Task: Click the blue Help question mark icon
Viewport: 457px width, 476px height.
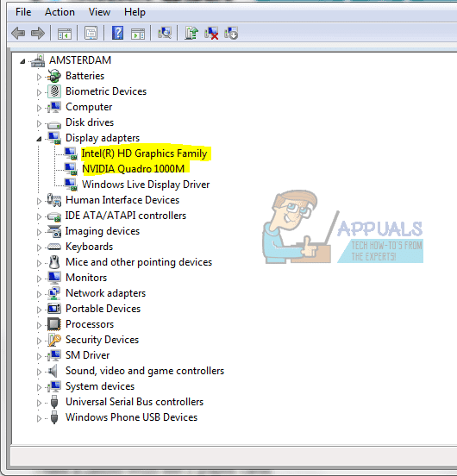Action: click(x=117, y=33)
